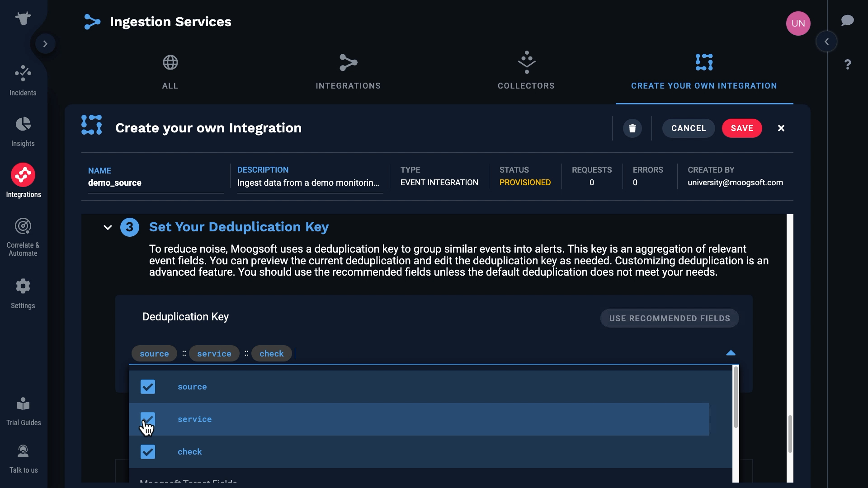Switch to the Integrations tab
This screenshot has width=868, height=488.
click(x=348, y=72)
